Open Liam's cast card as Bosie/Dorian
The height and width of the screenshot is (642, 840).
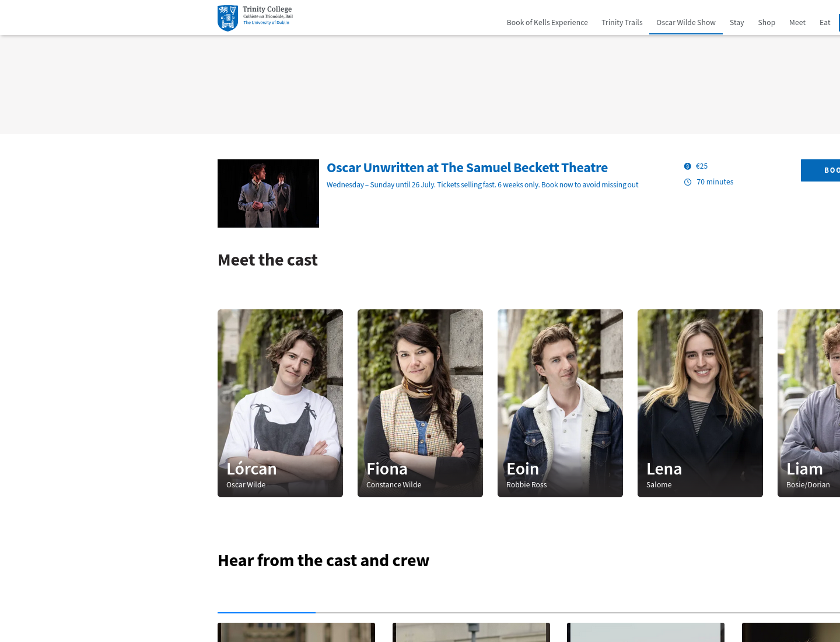point(809,403)
